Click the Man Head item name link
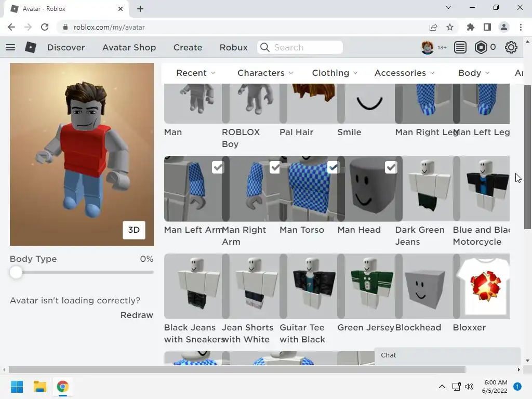The width and height of the screenshot is (532, 399). tap(360, 230)
